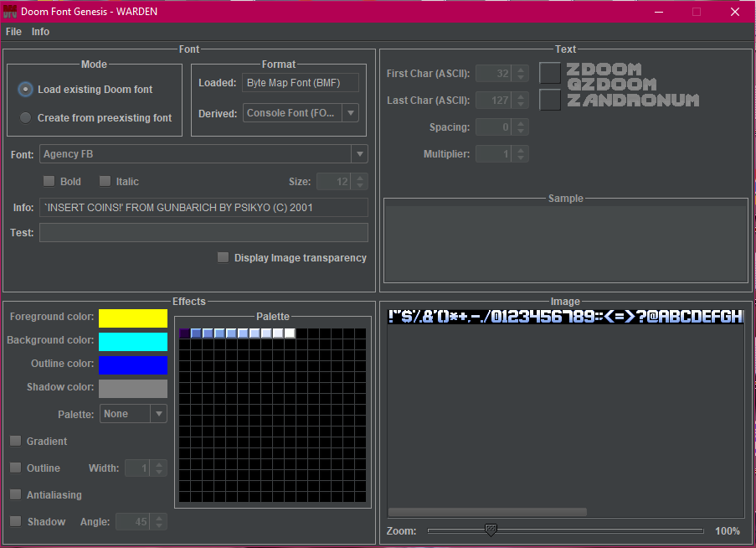
Task: Click the blue Outline color swatch
Action: (x=133, y=365)
